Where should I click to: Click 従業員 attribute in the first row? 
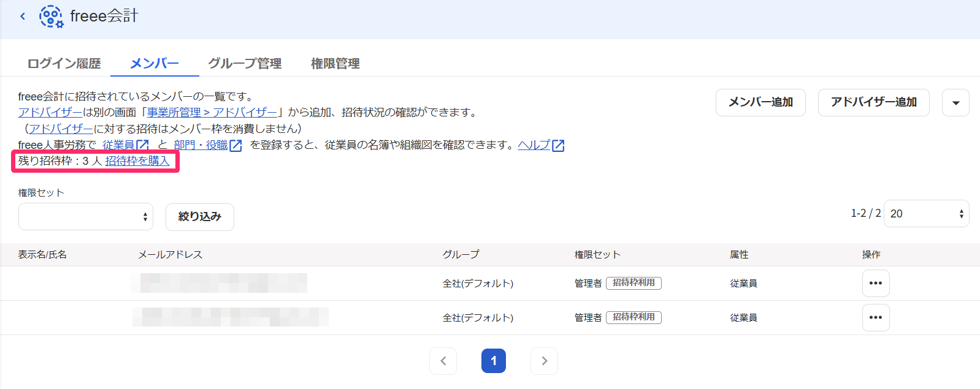[743, 284]
